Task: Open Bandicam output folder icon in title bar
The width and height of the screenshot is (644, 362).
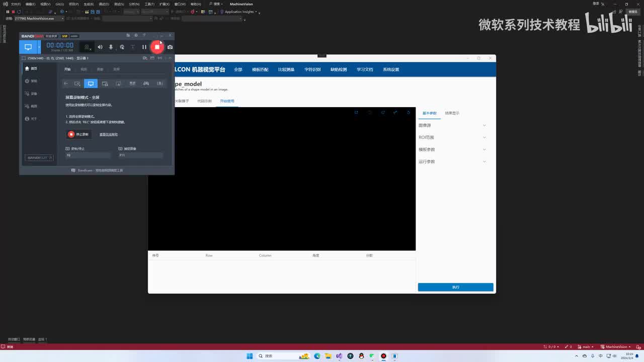Action: (128, 35)
